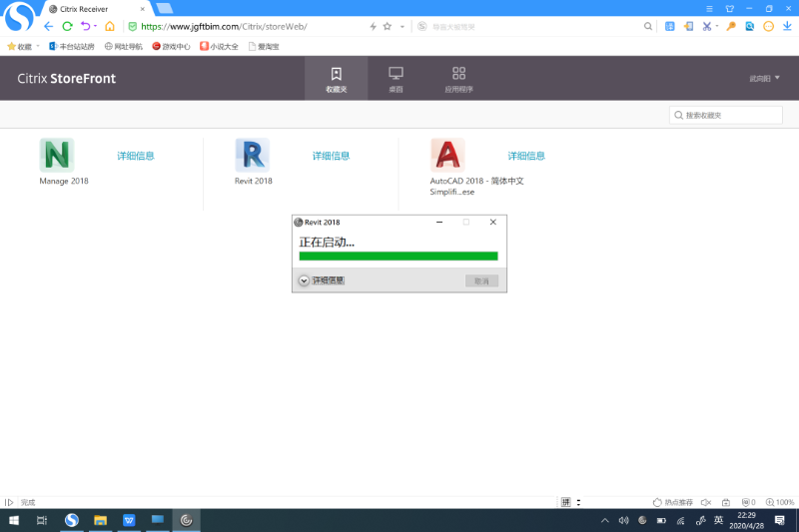Image resolution: width=799 pixels, height=532 pixels.
Task: Click the 拼 input mode indicator
Action: (565, 502)
